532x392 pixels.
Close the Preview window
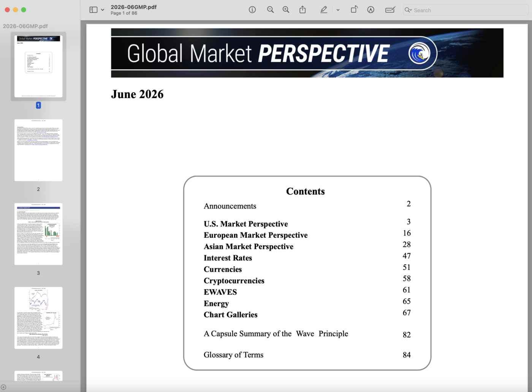[x=7, y=10]
